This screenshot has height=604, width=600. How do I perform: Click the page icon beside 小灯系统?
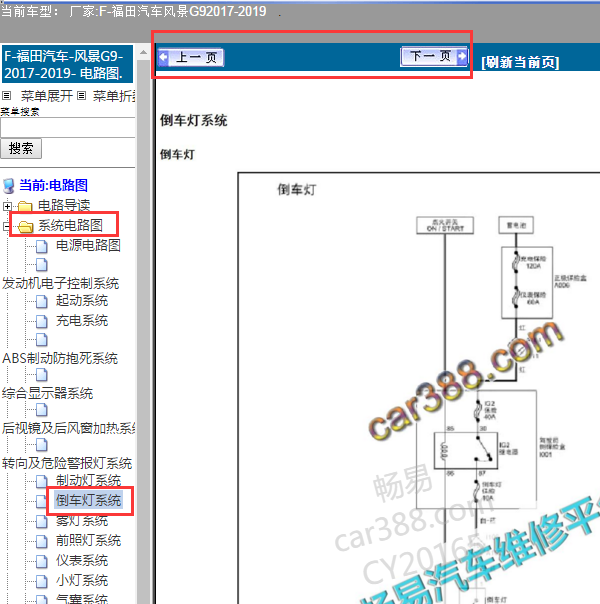[x=42, y=581]
